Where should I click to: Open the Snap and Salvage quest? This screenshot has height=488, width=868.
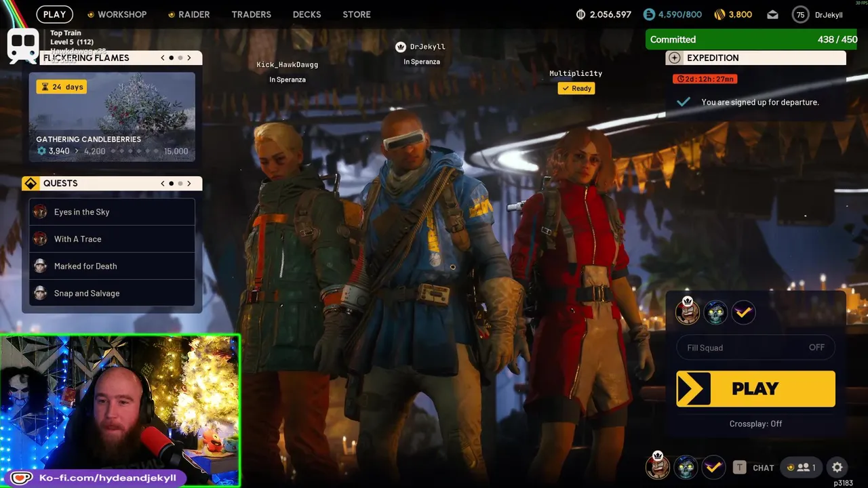pyautogui.click(x=112, y=293)
